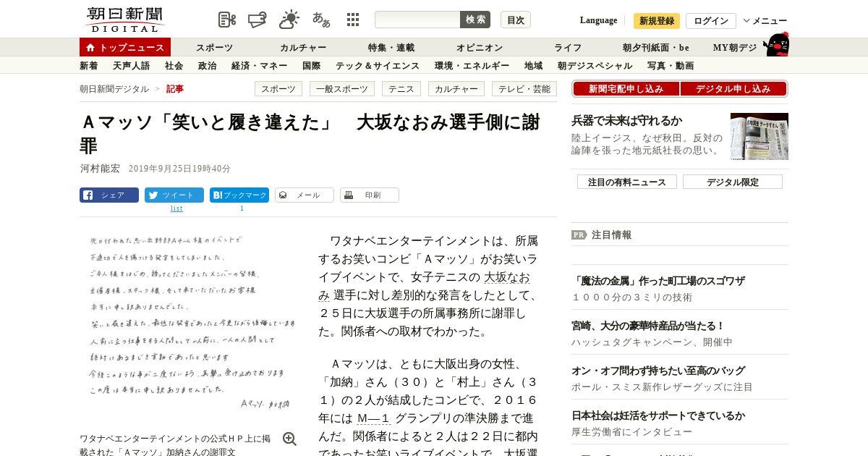This screenshot has width=868, height=456.
Task: Tweet the article via ツイート button
Action: click(174, 195)
